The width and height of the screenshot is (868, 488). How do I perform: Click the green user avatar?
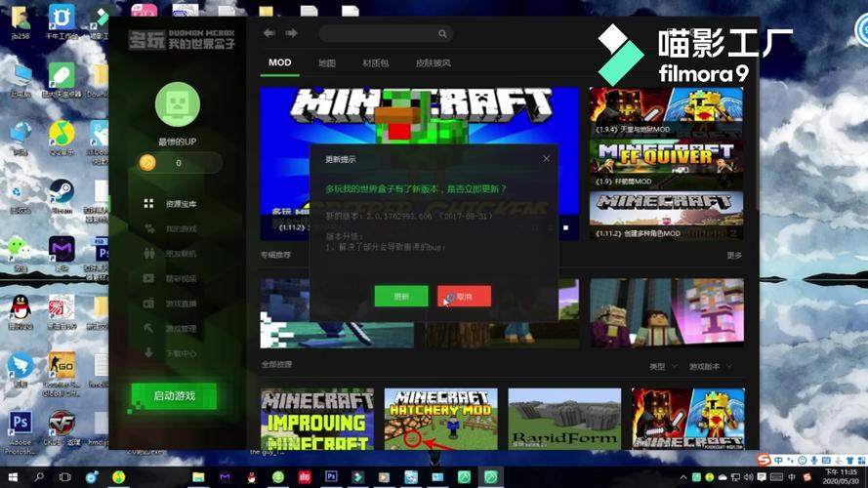pyautogui.click(x=178, y=104)
